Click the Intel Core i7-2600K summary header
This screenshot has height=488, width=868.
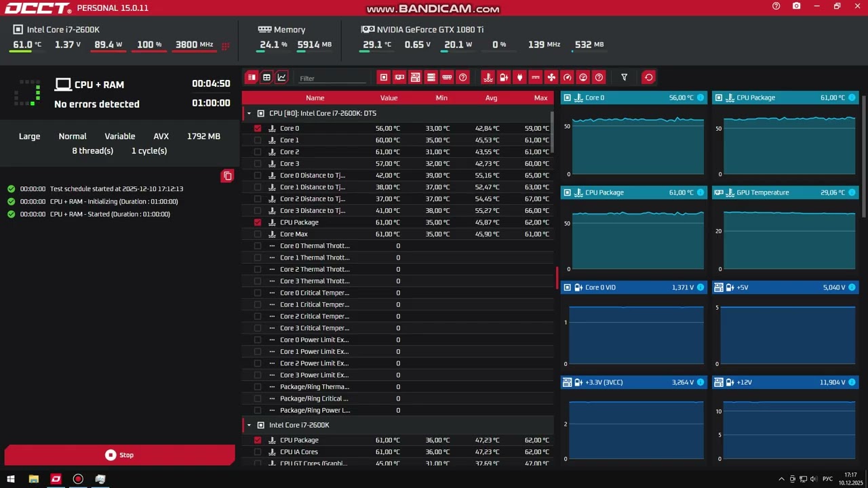[57, 30]
